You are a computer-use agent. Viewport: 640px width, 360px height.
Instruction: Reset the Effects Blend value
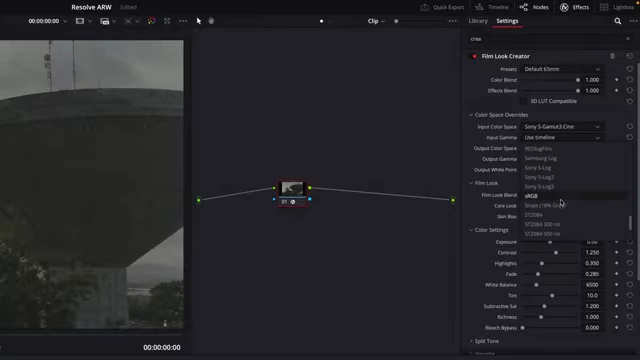pos(629,90)
